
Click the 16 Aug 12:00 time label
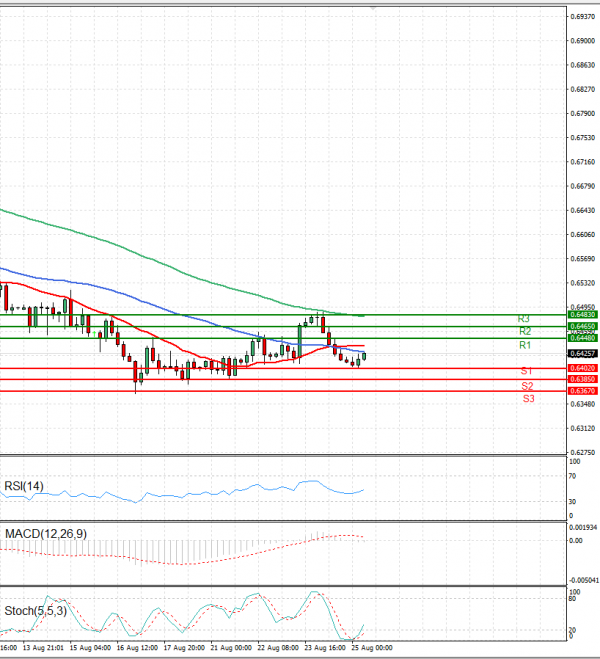click(x=137, y=648)
